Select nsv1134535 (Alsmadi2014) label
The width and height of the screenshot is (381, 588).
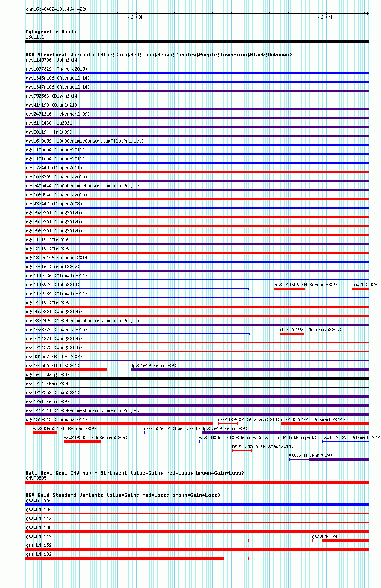(263, 446)
